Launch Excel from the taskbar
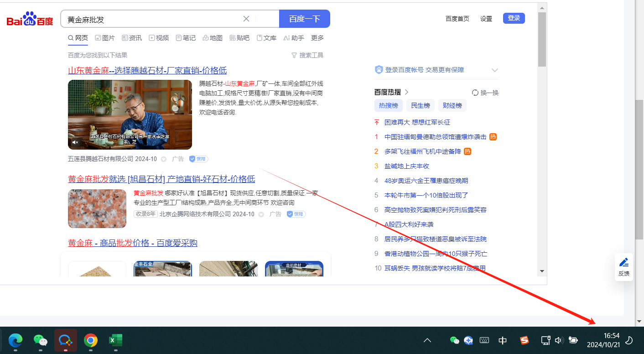Screen dimensions: 644x354 coord(116,340)
